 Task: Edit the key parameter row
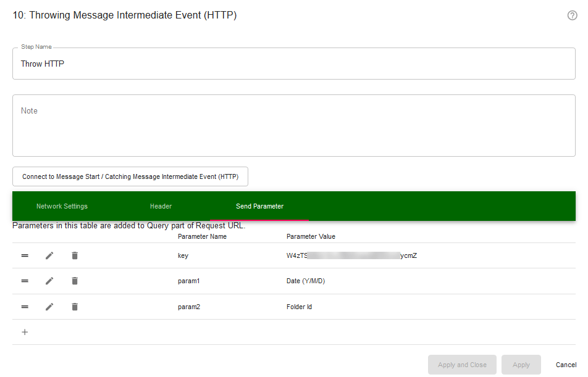click(x=49, y=255)
